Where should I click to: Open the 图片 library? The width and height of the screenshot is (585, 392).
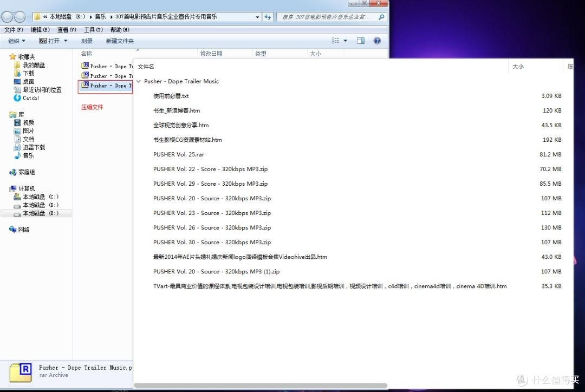24,131
